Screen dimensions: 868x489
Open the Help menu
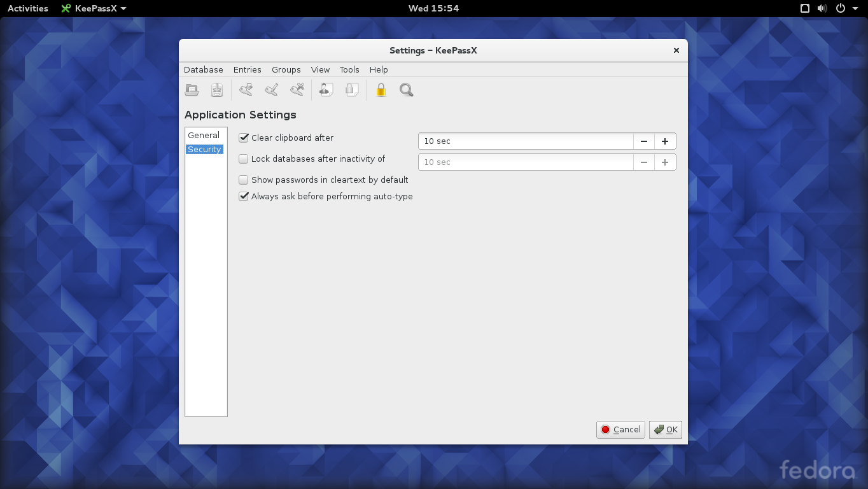379,69
